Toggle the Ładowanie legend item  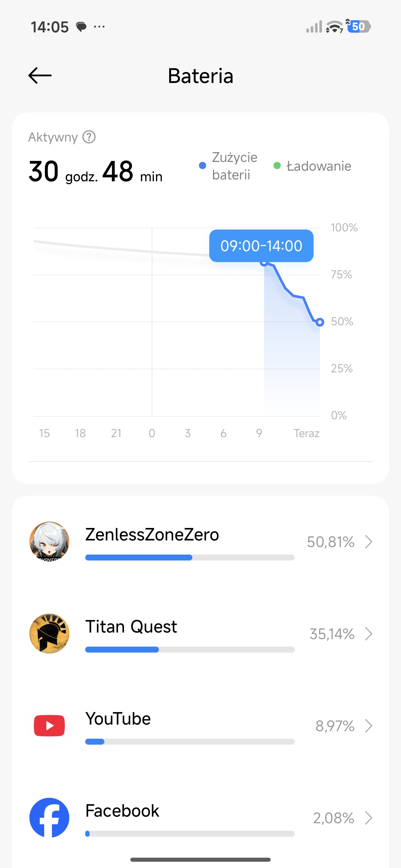point(313,166)
